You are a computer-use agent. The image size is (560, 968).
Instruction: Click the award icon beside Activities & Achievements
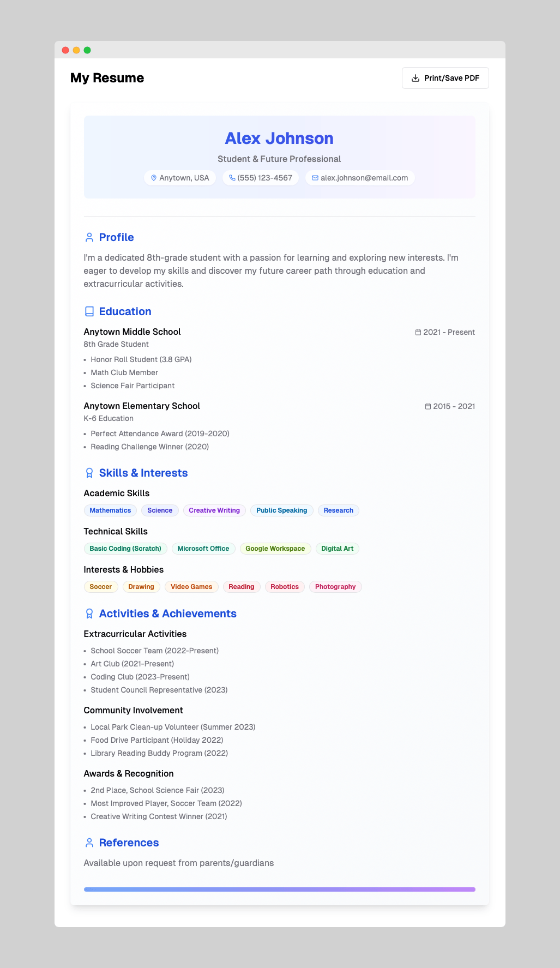(x=89, y=614)
